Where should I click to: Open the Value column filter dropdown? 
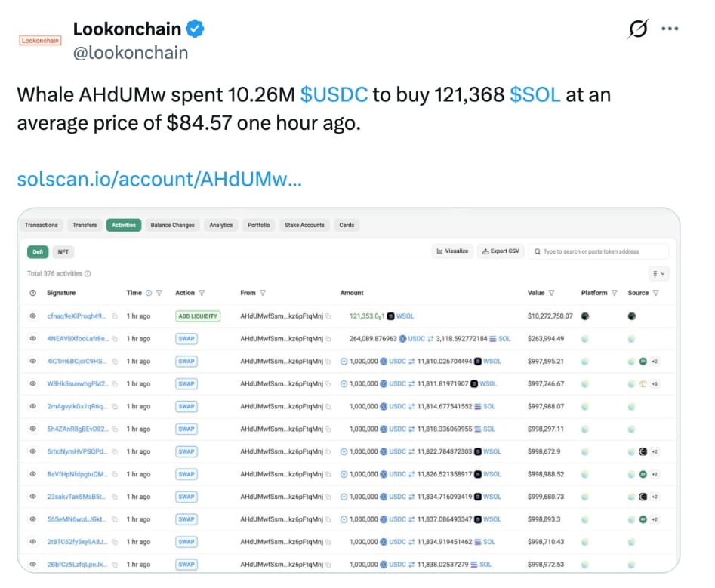(553, 293)
